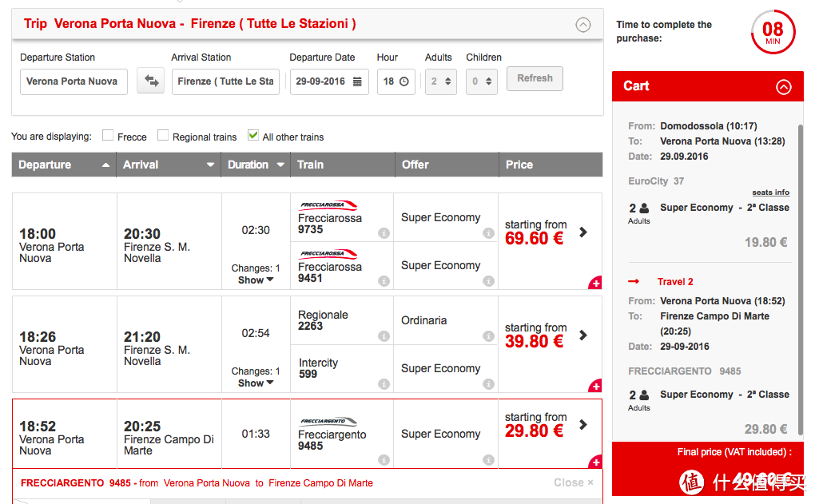Expand the 18:26 trip with the plus icon
Image resolution: width=815 pixels, height=504 pixels.
[x=595, y=386]
